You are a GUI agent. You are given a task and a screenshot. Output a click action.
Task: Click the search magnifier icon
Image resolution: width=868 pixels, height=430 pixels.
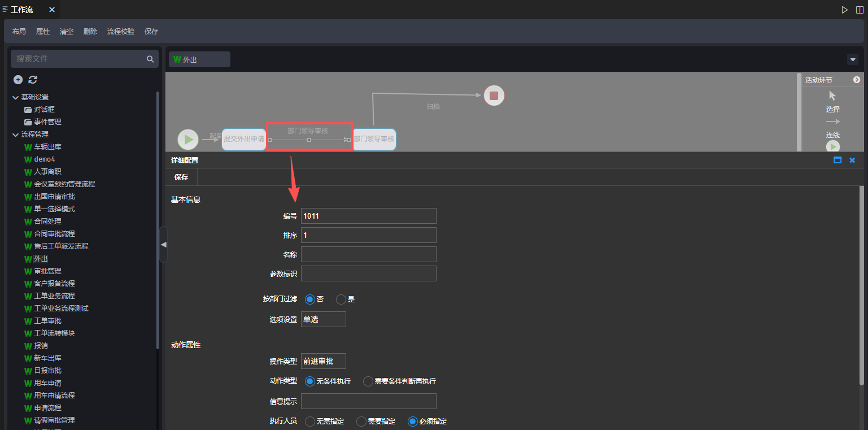click(150, 59)
